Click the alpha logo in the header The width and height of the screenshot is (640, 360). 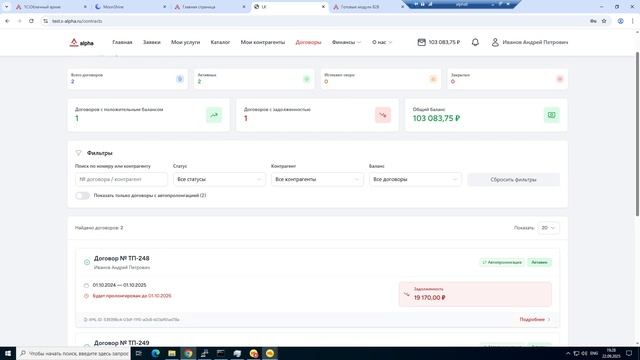tap(82, 42)
